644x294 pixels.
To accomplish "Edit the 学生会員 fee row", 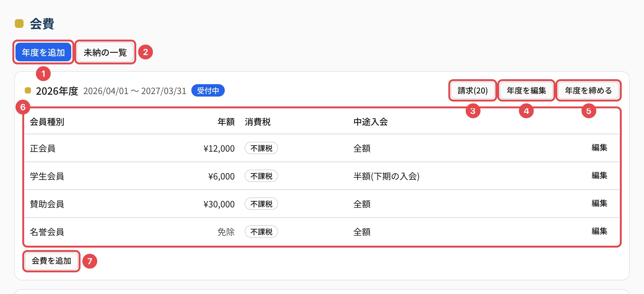I will pos(599,175).
